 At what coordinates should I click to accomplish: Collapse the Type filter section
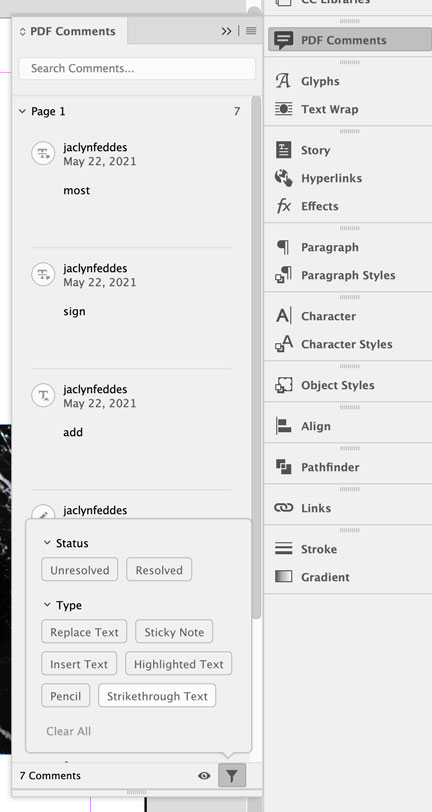click(x=47, y=605)
